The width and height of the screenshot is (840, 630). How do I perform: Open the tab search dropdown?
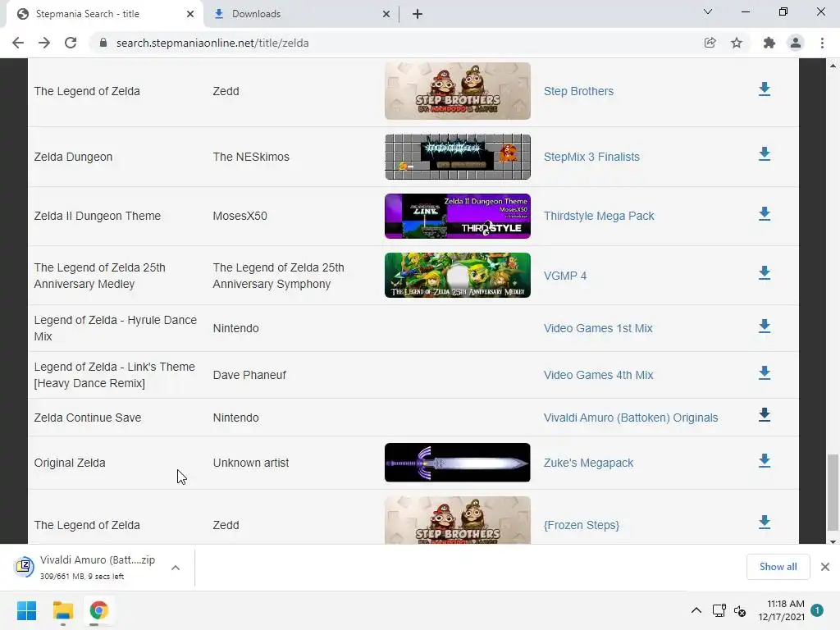pos(708,11)
